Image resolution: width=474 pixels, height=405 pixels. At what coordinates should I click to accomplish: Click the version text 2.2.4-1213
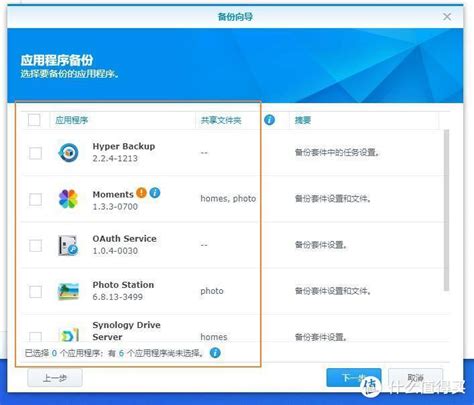(x=115, y=158)
